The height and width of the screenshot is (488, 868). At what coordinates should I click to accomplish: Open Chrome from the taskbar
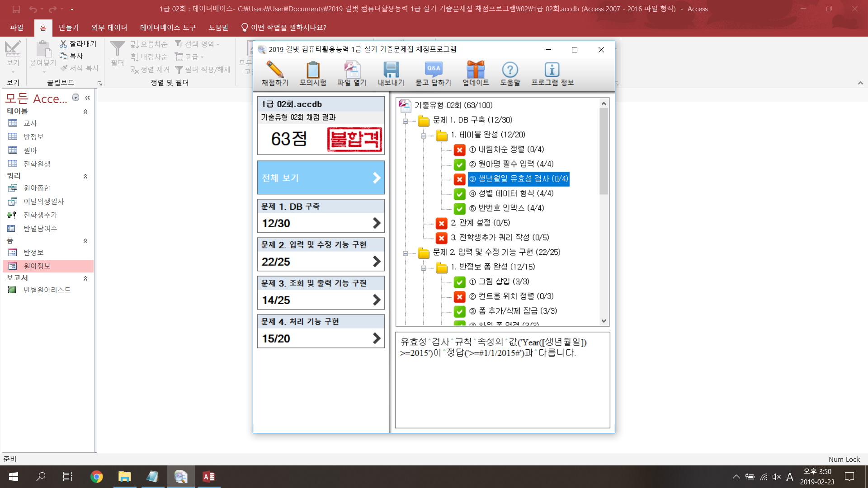point(96,477)
